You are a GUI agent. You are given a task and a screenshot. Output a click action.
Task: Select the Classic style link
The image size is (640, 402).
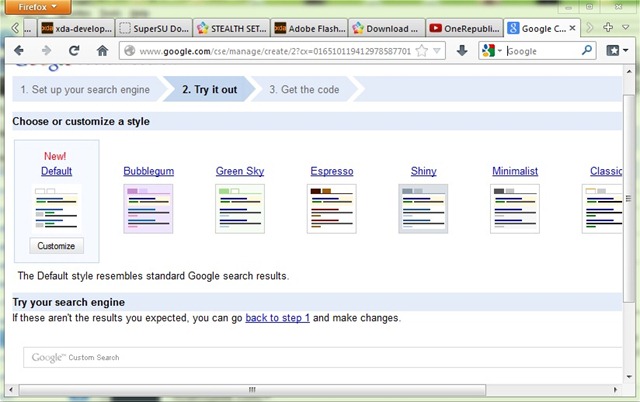(606, 171)
